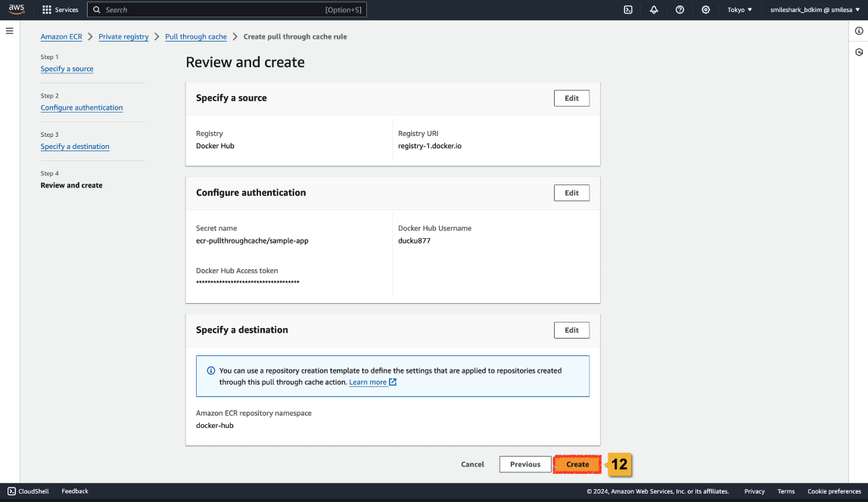This screenshot has height=502, width=868.
Task: Toggle the left hamburger navigation menu
Action: [x=10, y=31]
